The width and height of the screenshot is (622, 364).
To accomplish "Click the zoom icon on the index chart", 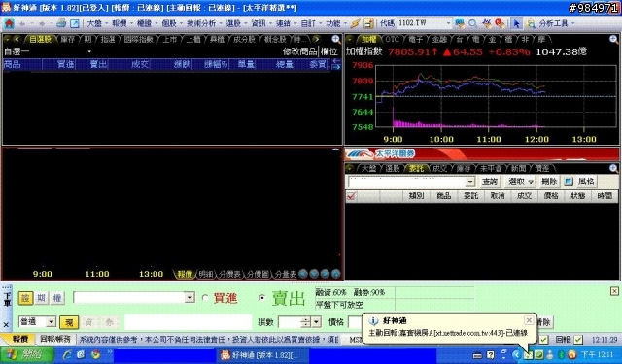I will [x=613, y=39].
